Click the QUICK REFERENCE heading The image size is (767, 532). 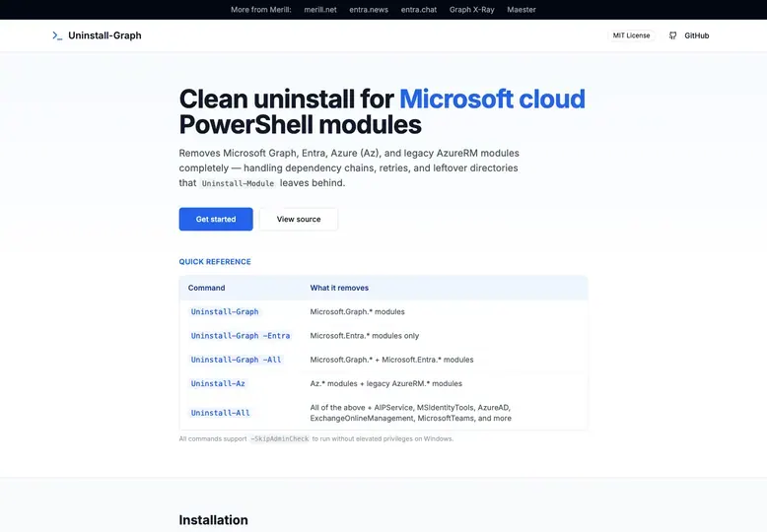(x=215, y=262)
